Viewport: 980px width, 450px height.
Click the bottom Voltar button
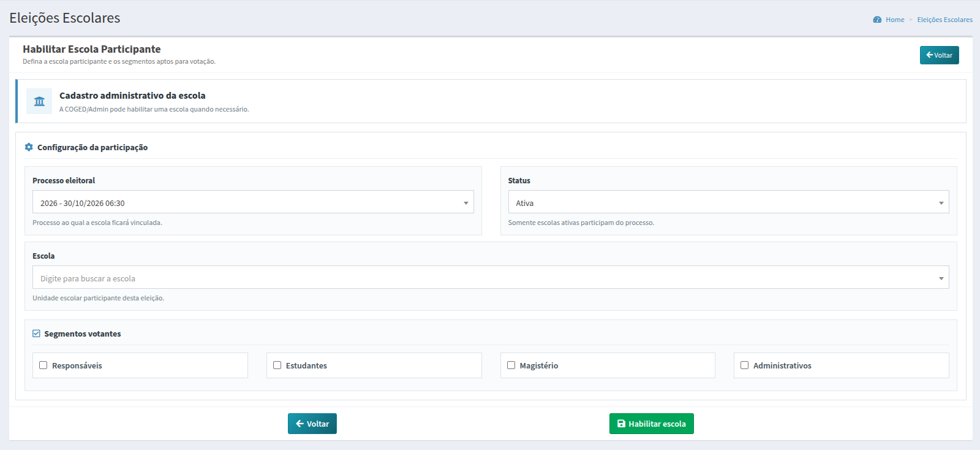(312, 424)
